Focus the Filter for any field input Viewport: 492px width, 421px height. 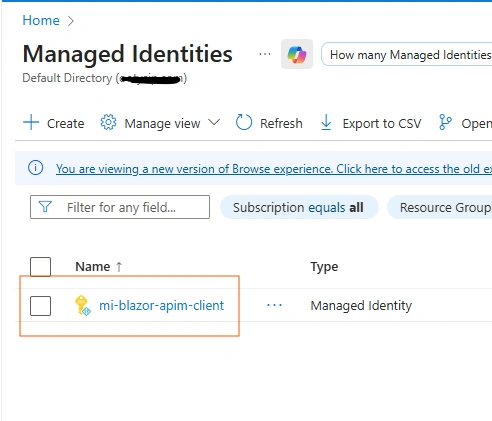(x=120, y=207)
